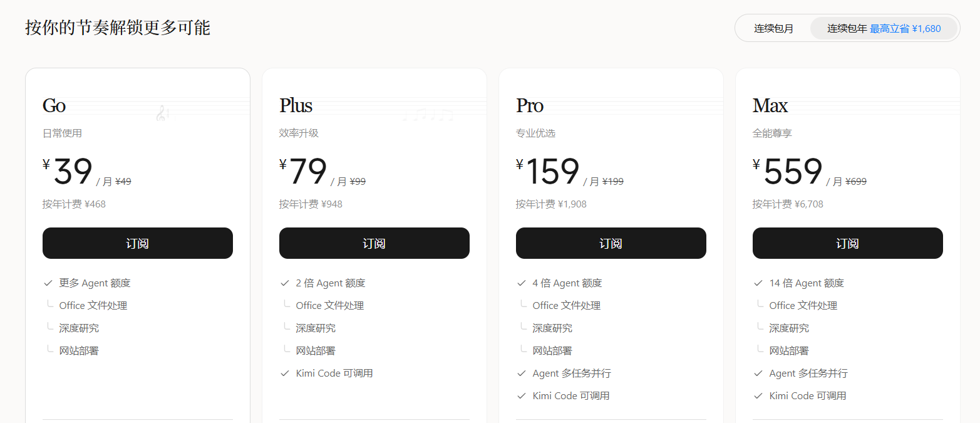Click checkmark beside Kimi Code 可调用 in Max

pyautogui.click(x=758, y=396)
